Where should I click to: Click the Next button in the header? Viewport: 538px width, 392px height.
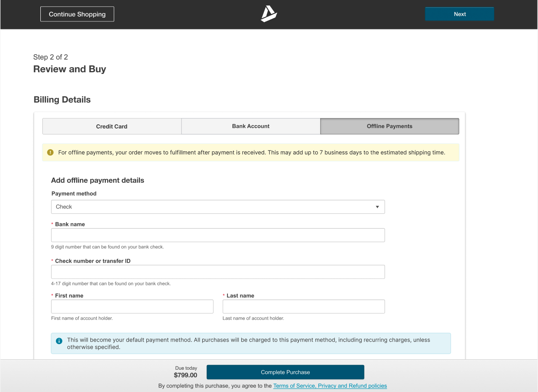(459, 14)
